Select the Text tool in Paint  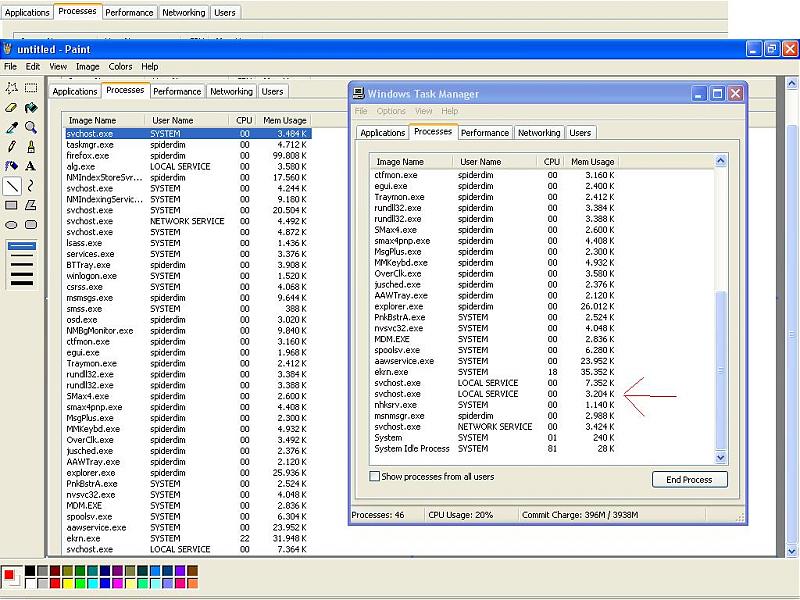(x=31, y=166)
